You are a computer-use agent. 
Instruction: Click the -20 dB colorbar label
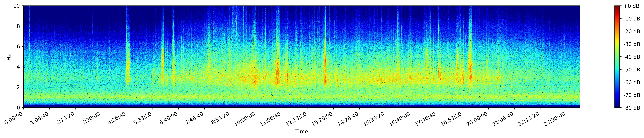point(632,32)
